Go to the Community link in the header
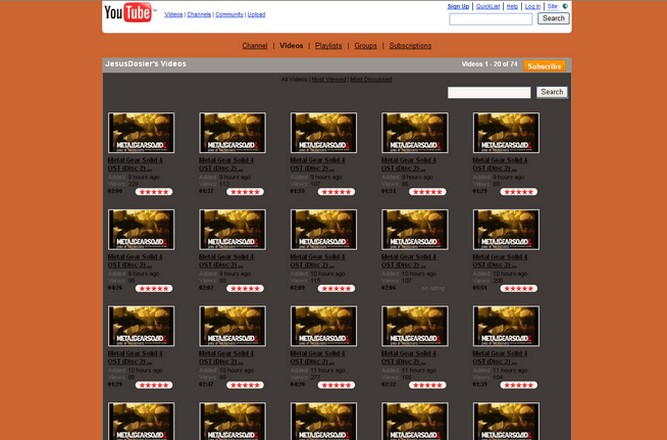Viewport: 667px width, 440px height. pyautogui.click(x=229, y=14)
